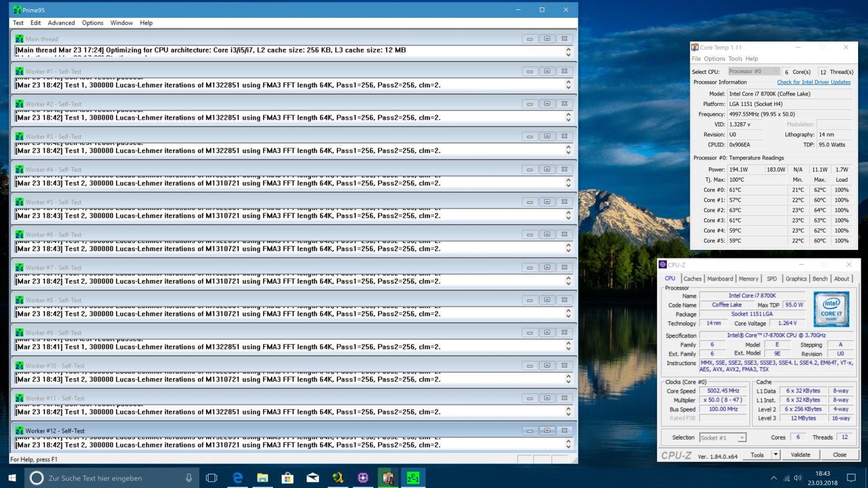Click the Worker #1 log scroll arrows
This screenshot has width=868, height=488.
coord(568,84)
